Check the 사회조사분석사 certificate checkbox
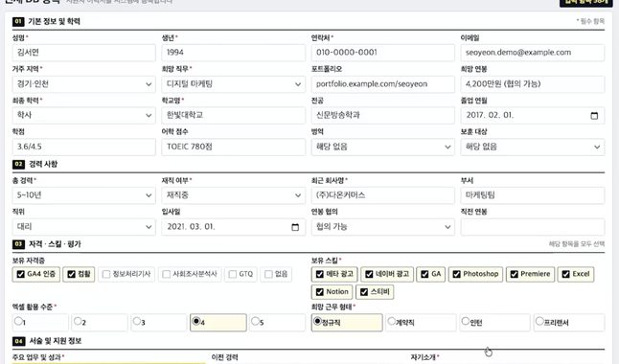The image size is (619, 364). 166,274
